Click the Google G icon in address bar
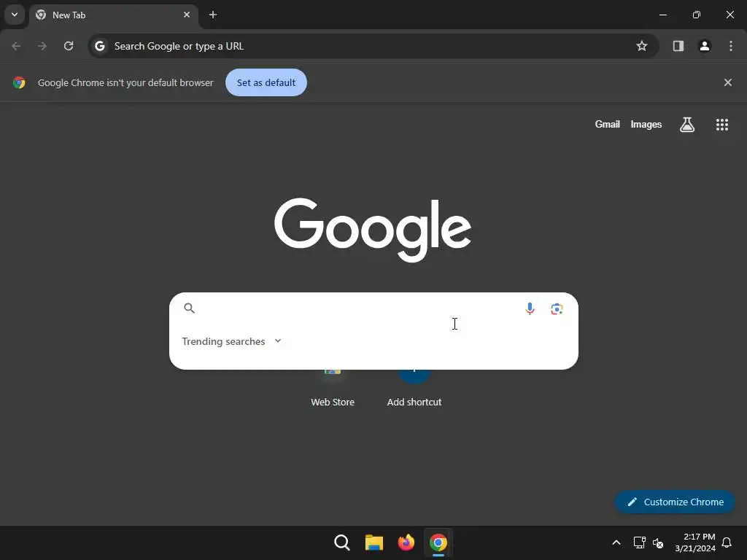Viewport: 747px width, 560px height. pos(100,46)
